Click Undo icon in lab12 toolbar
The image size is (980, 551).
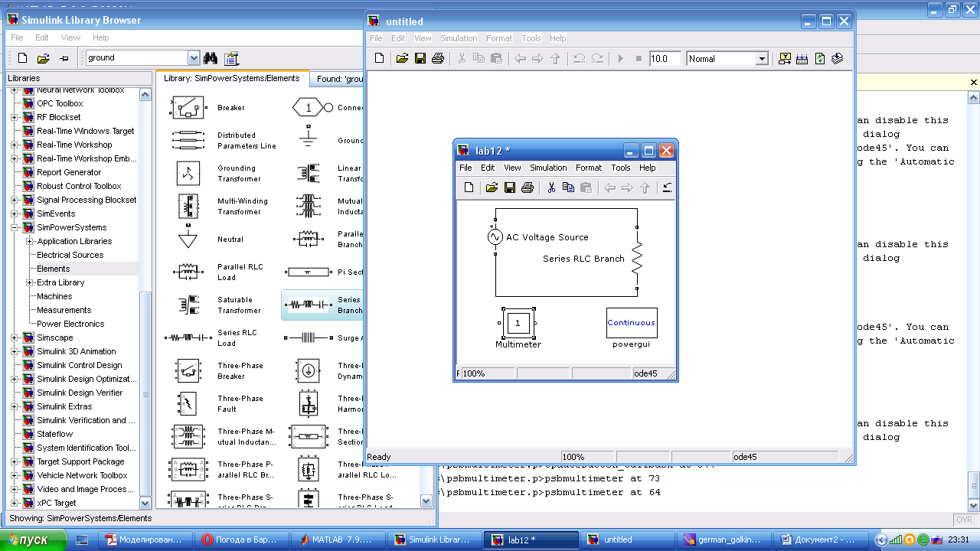point(668,187)
